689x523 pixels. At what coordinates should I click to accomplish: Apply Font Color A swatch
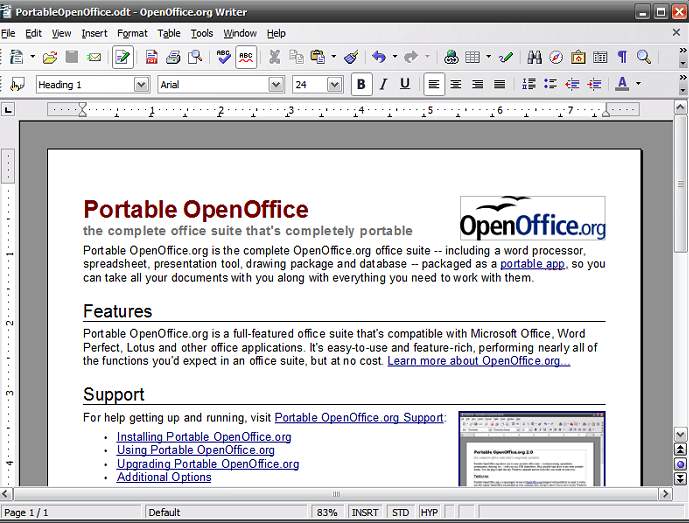pyautogui.click(x=622, y=84)
